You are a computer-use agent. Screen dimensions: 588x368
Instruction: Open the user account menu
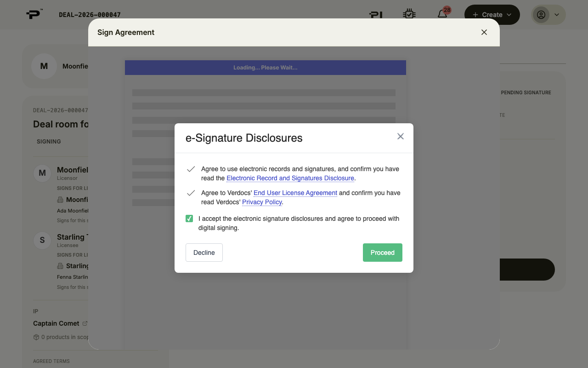point(548,15)
